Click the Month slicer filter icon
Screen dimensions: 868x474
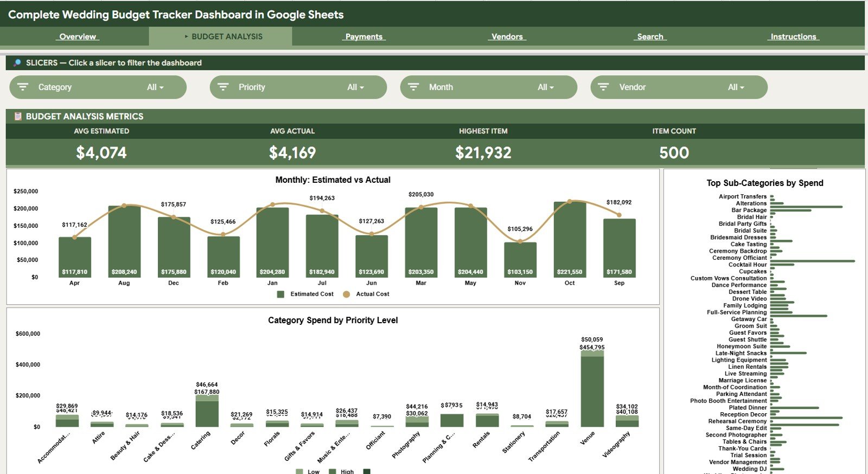[x=413, y=87]
